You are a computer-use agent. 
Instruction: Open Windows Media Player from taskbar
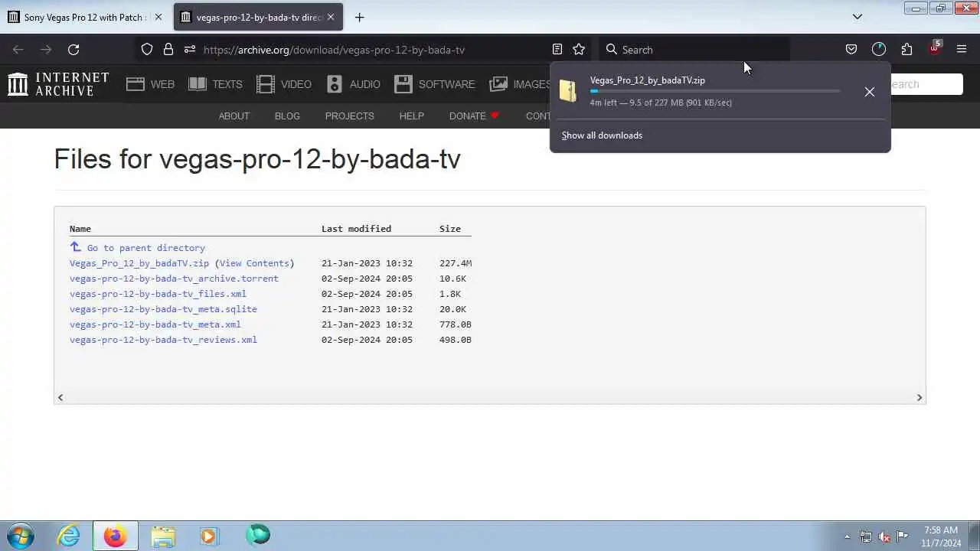coord(209,536)
